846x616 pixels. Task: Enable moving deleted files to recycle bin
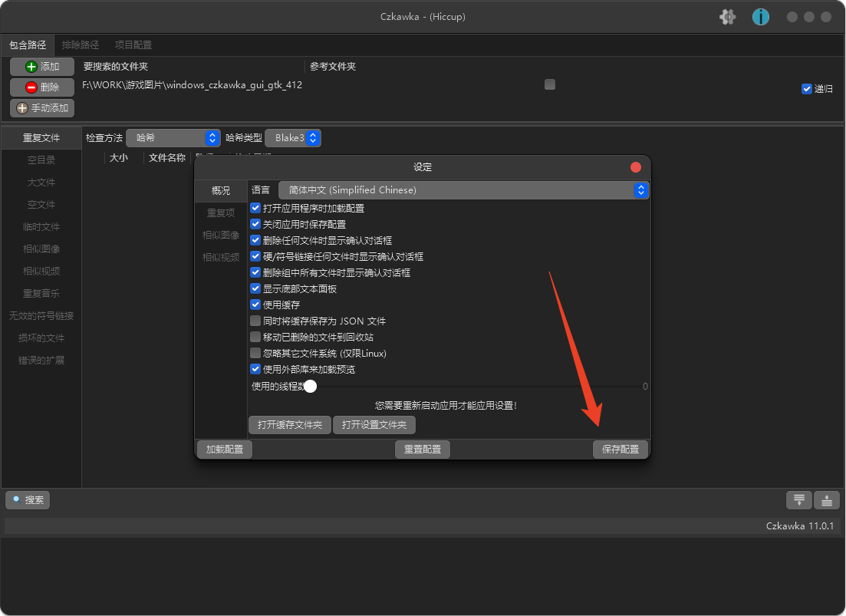pos(255,336)
